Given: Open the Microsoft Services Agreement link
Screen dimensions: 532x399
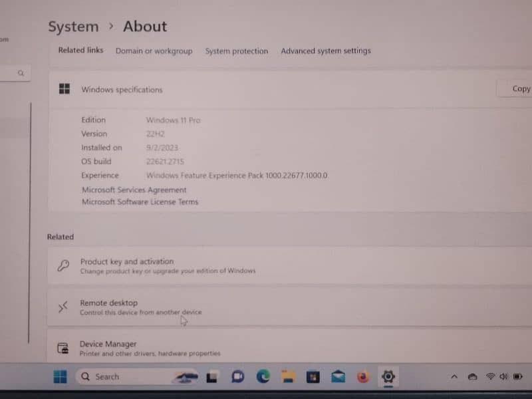Looking at the screenshot, I should click(x=134, y=190).
